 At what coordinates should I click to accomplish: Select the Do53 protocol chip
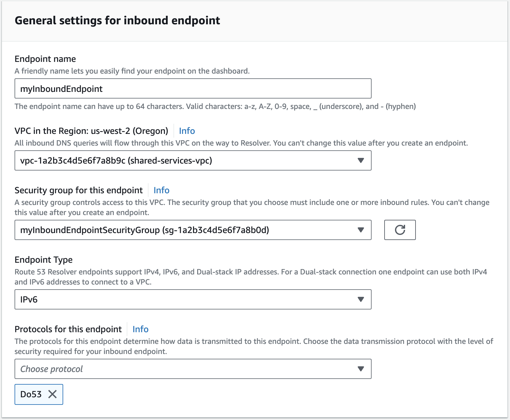tap(30, 394)
